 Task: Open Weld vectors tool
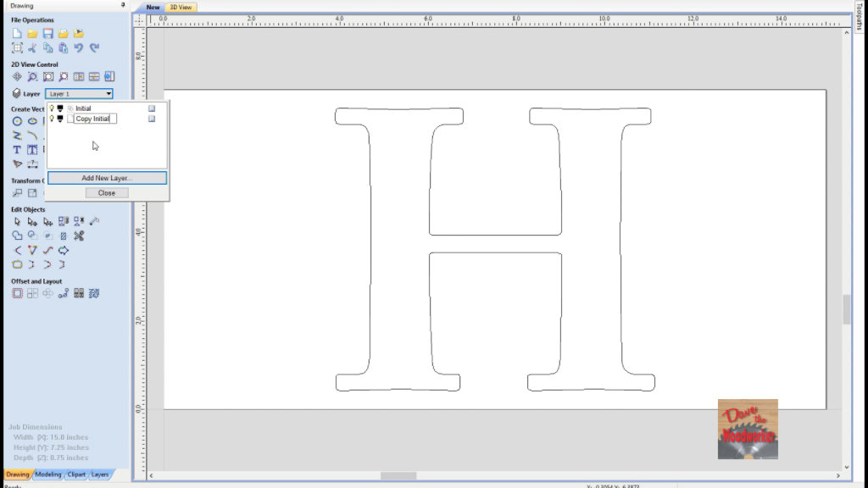click(x=17, y=236)
